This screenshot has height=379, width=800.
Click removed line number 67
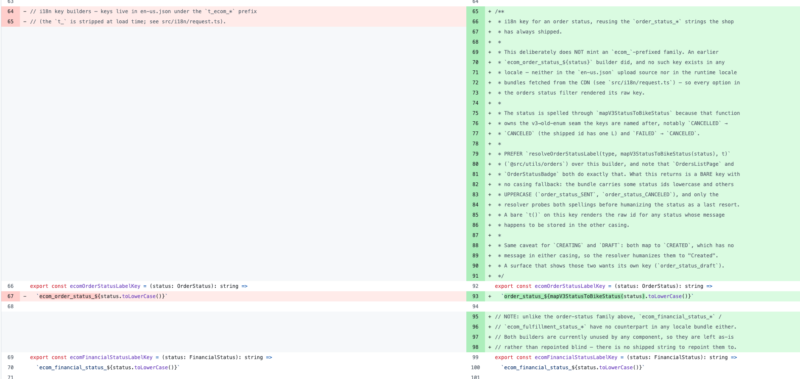pos(10,296)
